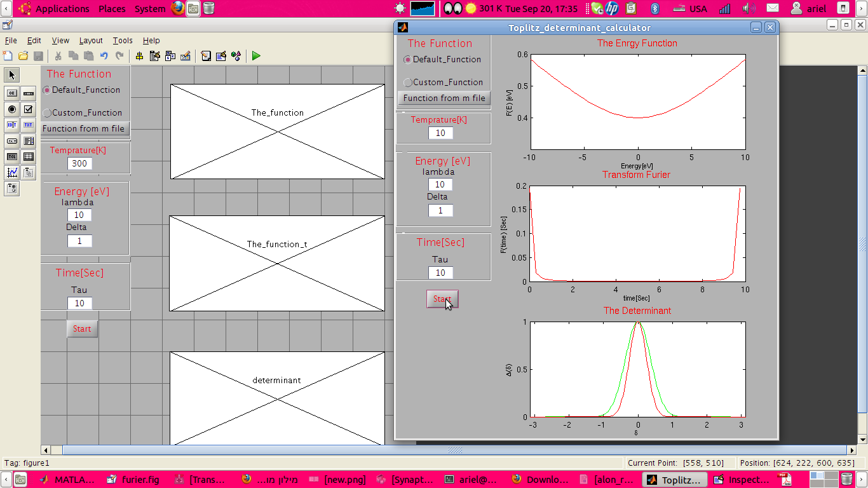Choose the Pop-up Menu component tool
The image size is (868, 488).
click(12, 140)
